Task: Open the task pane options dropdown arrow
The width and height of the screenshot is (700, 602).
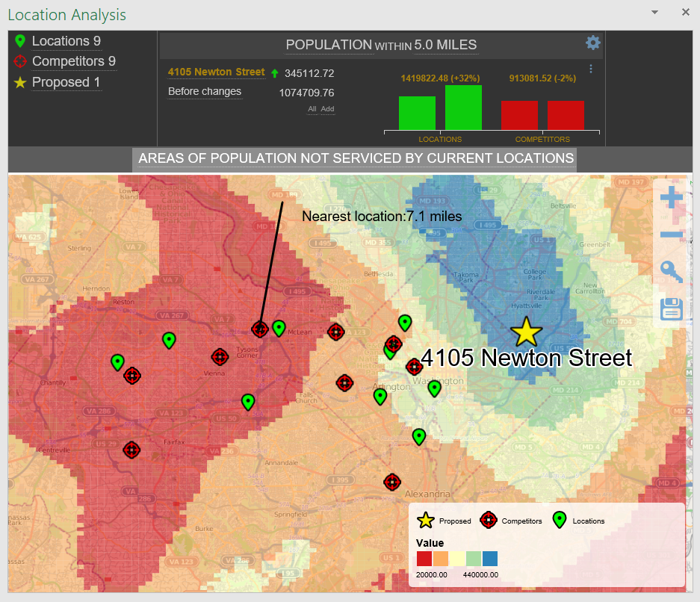Action: pos(654,12)
